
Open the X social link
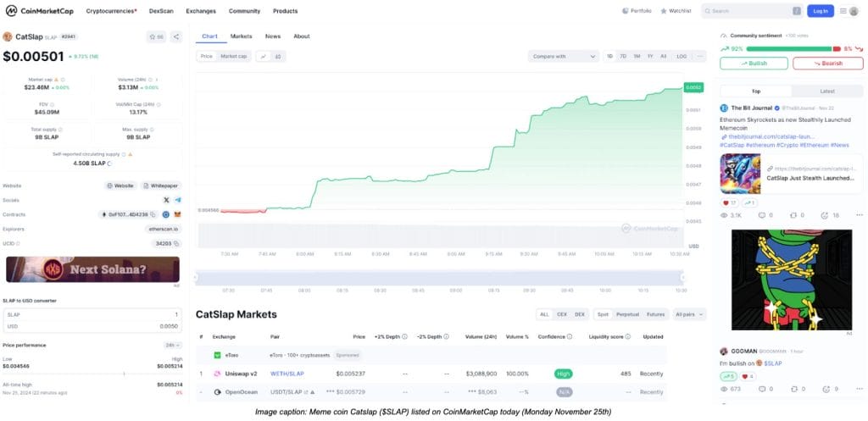167,200
